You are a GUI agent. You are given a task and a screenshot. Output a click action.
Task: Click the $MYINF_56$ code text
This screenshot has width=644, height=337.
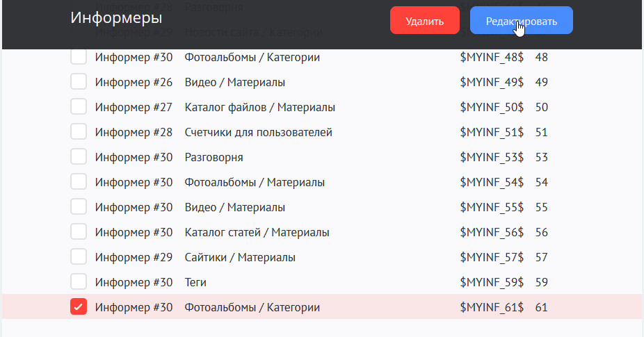[x=492, y=232]
